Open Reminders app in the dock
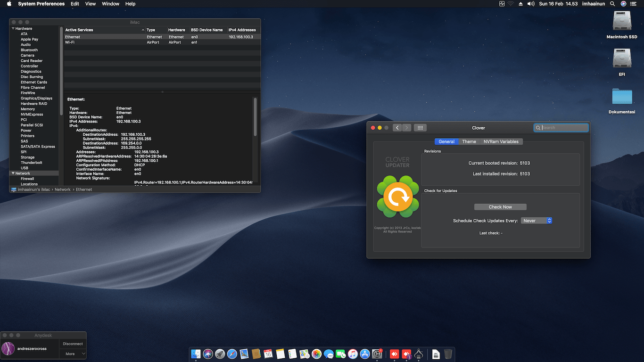This screenshot has height=362, width=644. [x=292, y=354]
